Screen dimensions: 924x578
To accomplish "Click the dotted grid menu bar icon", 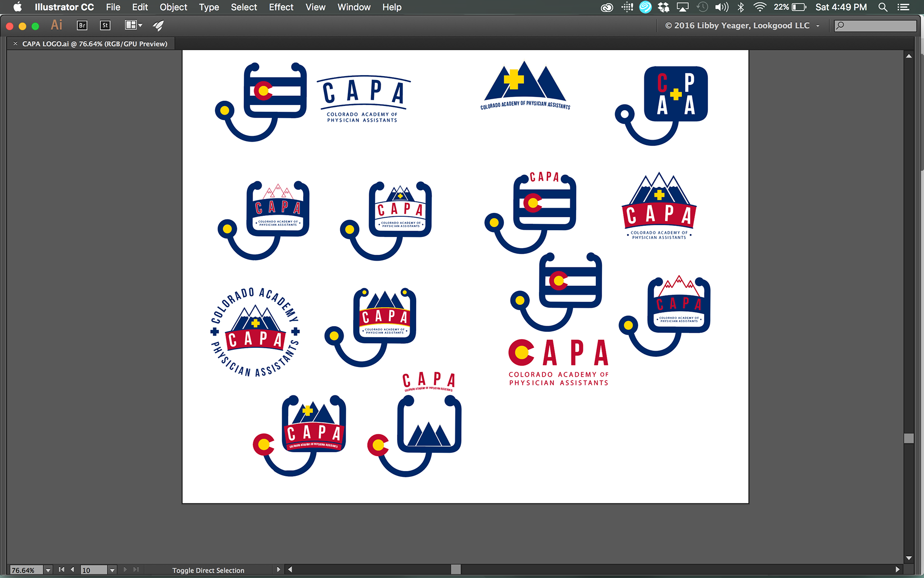I will pyautogui.click(x=627, y=7).
